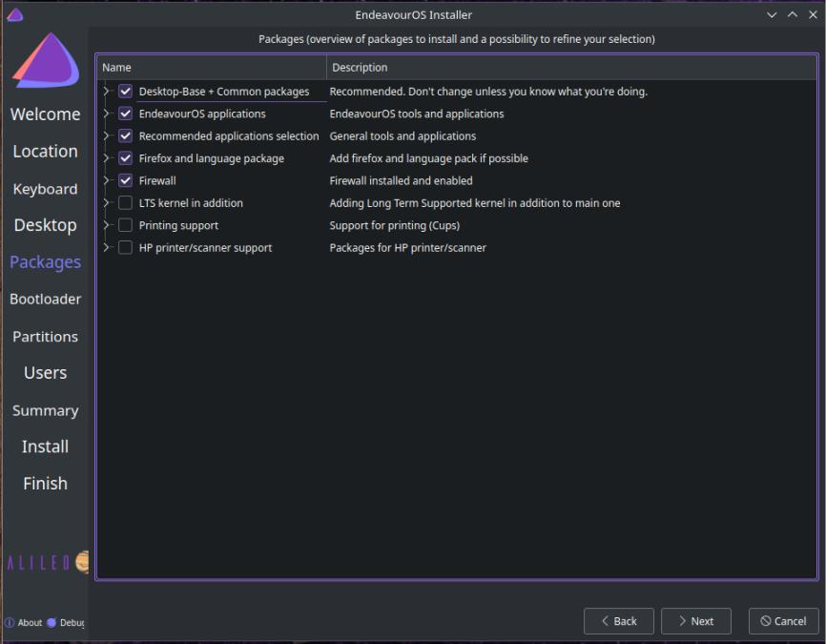Click the About info icon
Viewport: 826px width, 644px height.
click(10, 622)
